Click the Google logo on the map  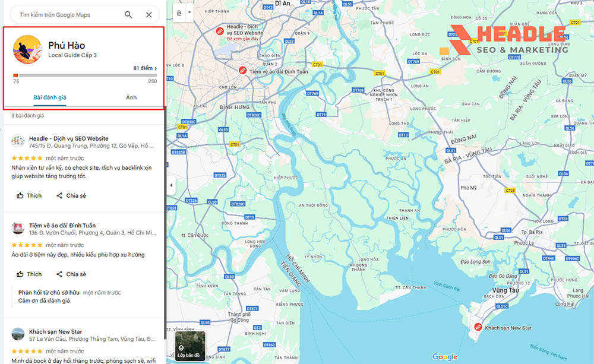(x=445, y=356)
